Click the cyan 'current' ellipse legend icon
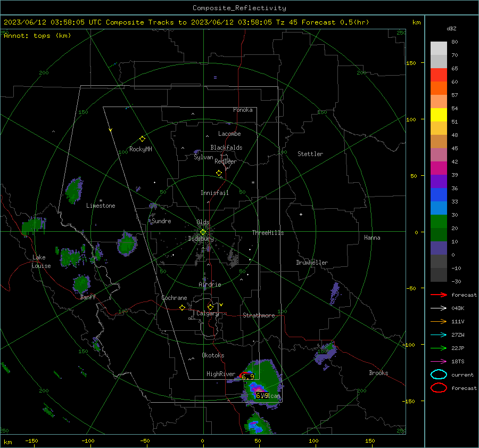The height and width of the screenshot is (448, 479). pos(439,374)
